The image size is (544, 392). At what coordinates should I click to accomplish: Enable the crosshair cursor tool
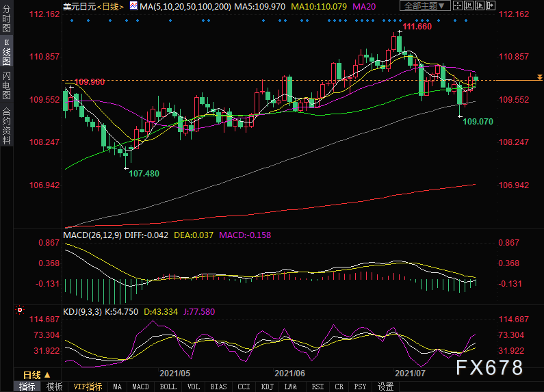458,5
